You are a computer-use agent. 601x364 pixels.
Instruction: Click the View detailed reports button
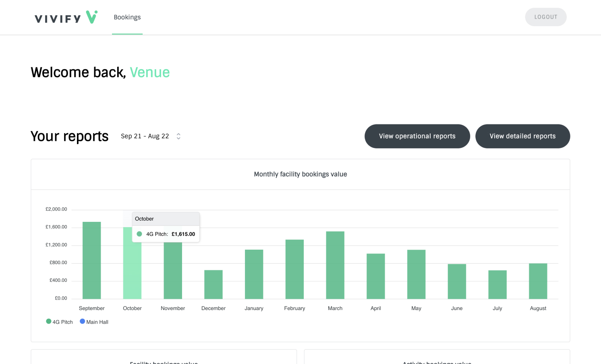522,136
